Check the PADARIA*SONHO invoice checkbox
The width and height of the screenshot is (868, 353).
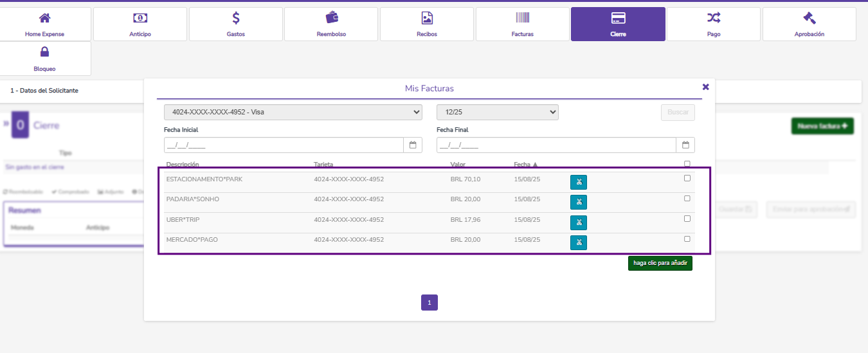point(687,199)
